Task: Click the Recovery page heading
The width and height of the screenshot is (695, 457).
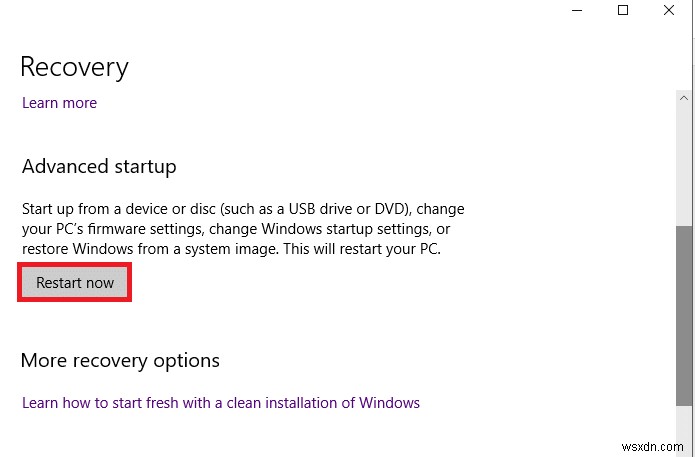Action: [x=75, y=67]
